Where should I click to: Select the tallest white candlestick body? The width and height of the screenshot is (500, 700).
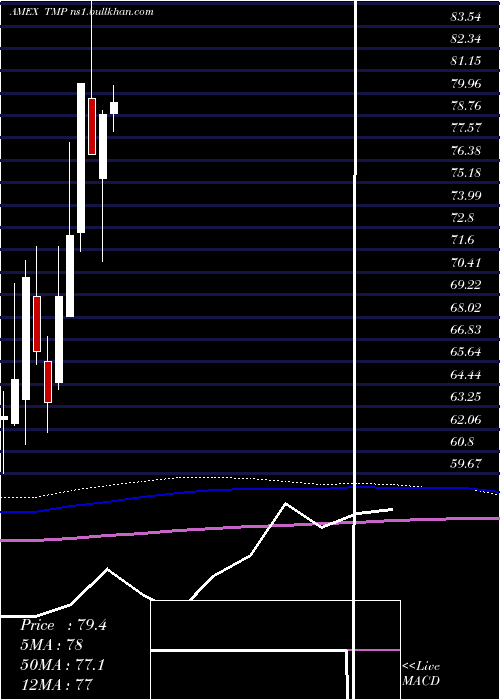click(81, 158)
